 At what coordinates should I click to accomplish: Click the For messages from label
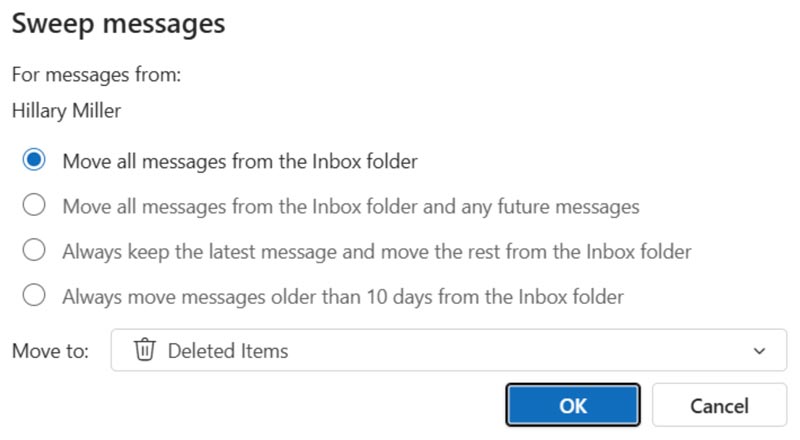pyautogui.click(x=96, y=75)
